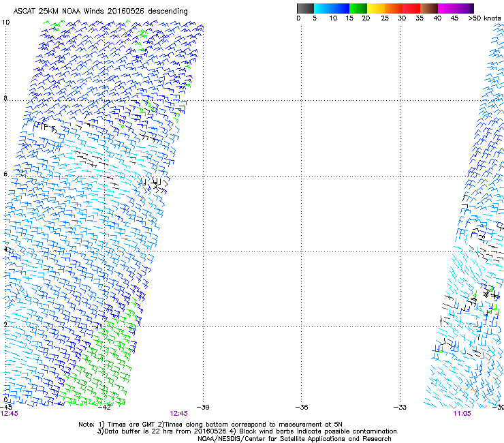Select the green 15-20 knots color segment
Image resolution: width=504 pixels, height=443 pixels.
(x=358, y=8)
